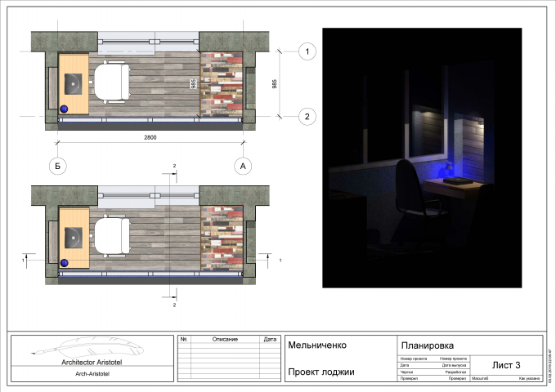Open the dark night render image

(x=422, y=158)
